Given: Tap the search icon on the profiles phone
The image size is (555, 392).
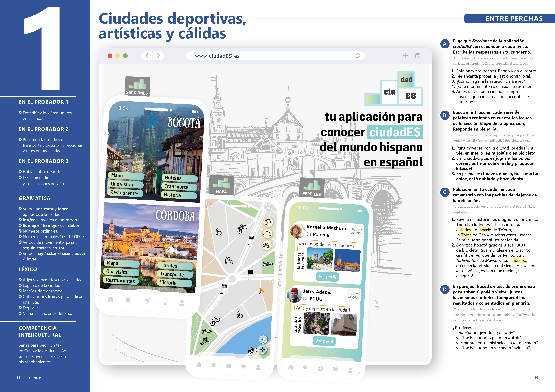Looking at the screenshot, I should 306,368.
